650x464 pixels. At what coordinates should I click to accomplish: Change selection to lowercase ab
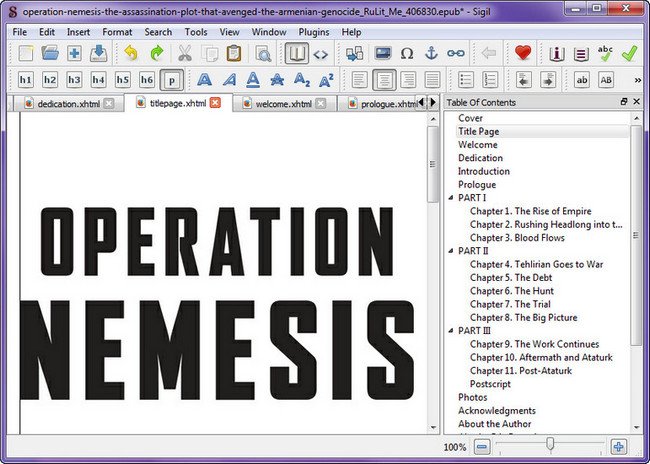pos(582,80)
